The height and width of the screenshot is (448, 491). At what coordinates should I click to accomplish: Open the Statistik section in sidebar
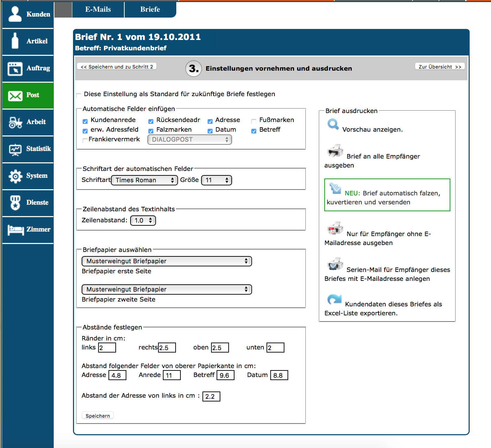28,149
